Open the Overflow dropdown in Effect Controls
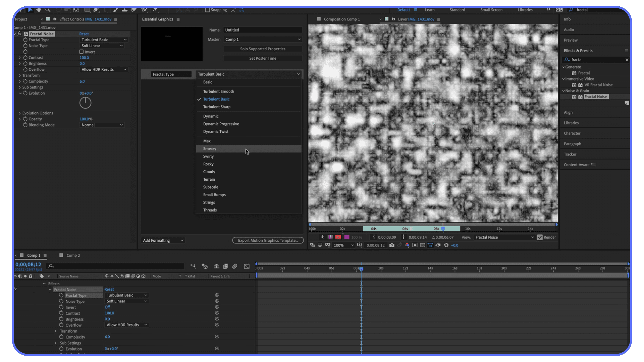The image size is (644, 362). pos(104,70)
